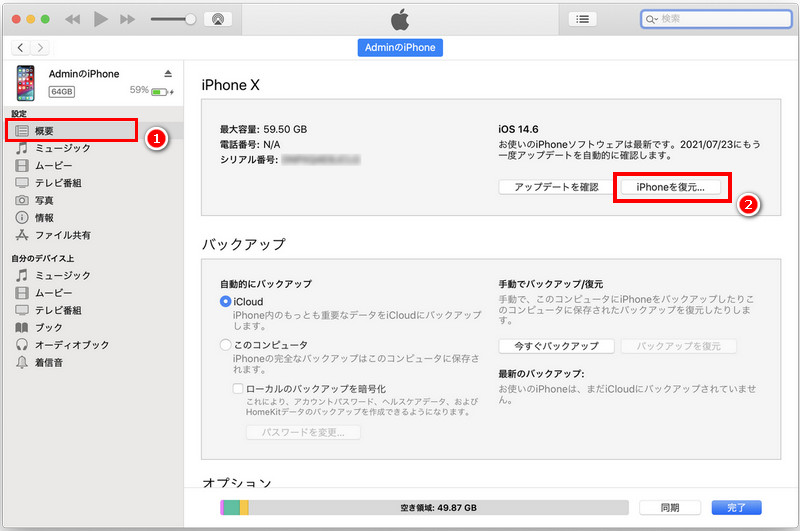This screenshot has width=800, height=531.
Task: Go back with the left chevron
Action: (x=20, y=48)
